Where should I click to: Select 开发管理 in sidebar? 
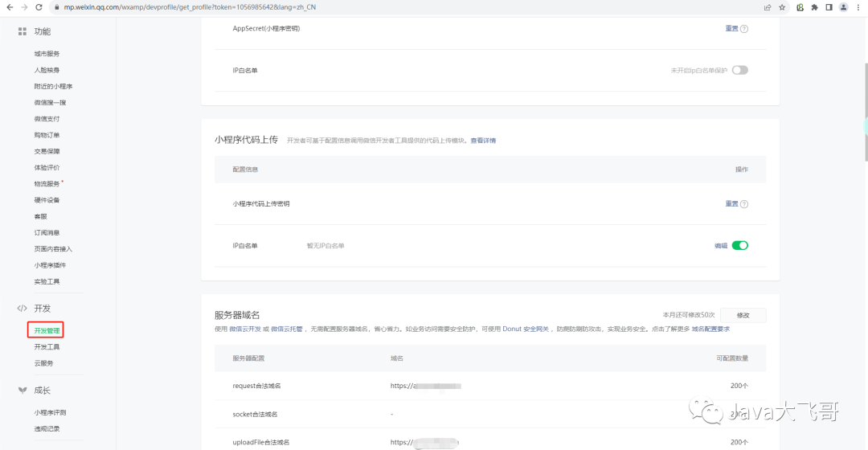pyautogui.click(x=47, y=330)
